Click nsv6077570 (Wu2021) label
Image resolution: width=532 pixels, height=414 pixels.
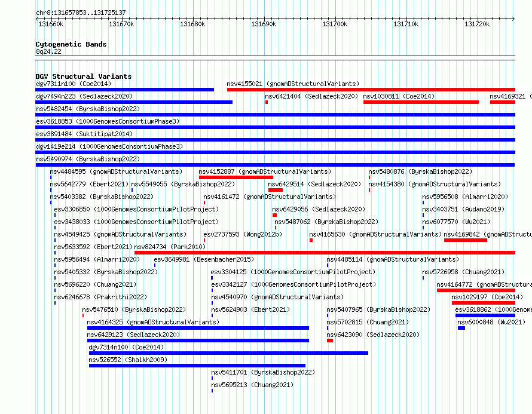456,222
